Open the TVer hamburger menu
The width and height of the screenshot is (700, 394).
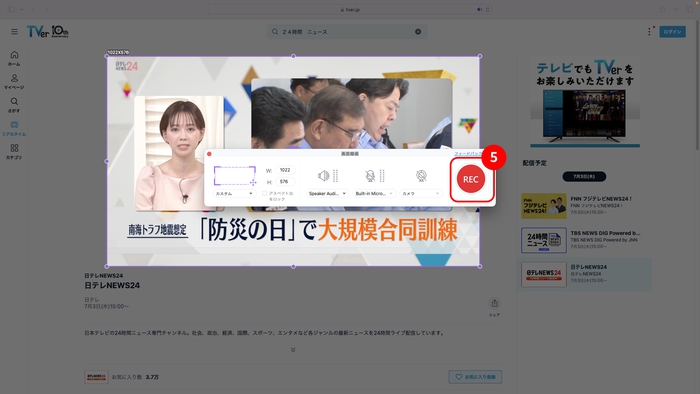point(14,32)
